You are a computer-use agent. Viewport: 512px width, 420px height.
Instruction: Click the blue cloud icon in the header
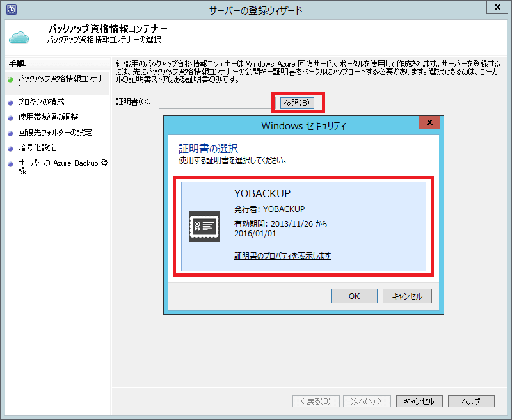point(20,36)
